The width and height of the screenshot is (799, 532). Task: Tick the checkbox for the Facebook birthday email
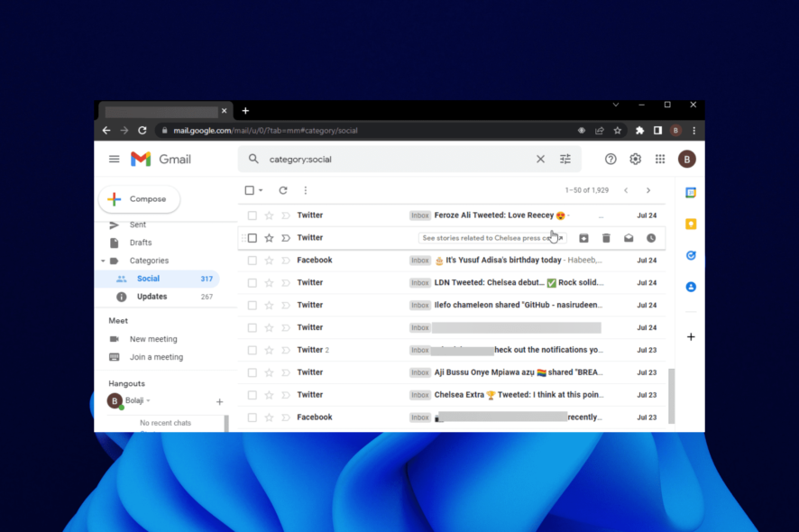253,261
